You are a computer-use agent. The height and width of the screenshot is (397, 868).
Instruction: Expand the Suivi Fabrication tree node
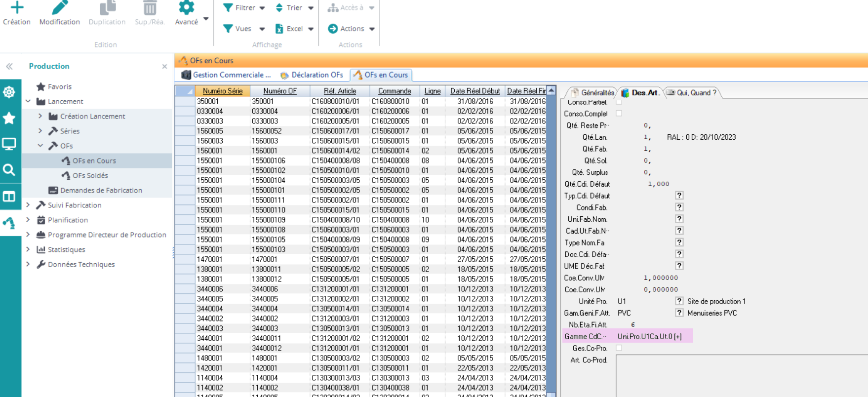tap(28, 205)
